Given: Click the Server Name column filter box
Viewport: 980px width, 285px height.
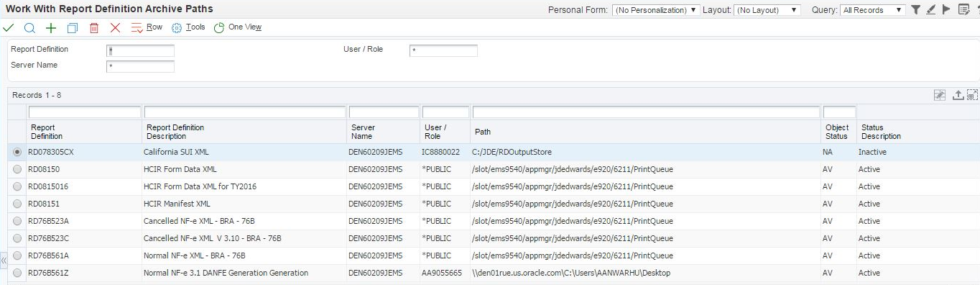Looking at the screenshot, I should pos(384,112).
